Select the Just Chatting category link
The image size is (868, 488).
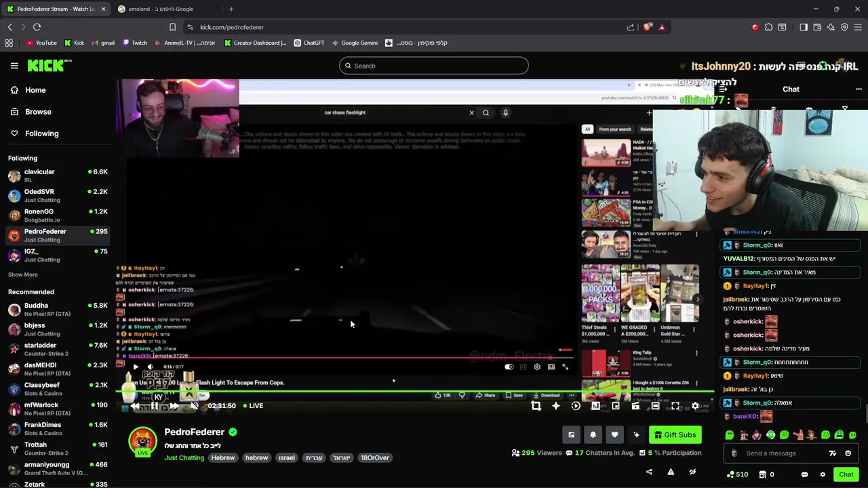(184, 458)
